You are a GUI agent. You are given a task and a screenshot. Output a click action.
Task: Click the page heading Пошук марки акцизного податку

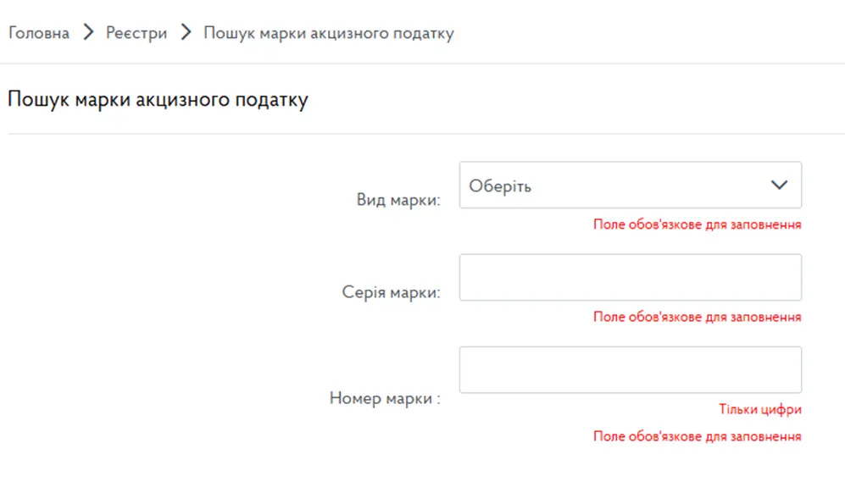click(x=158, y=100)
